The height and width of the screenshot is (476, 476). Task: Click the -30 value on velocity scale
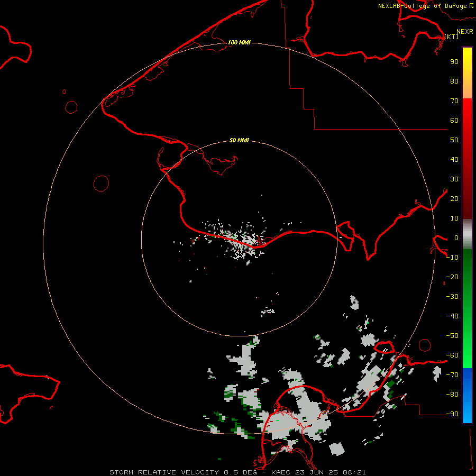point(452,297)
